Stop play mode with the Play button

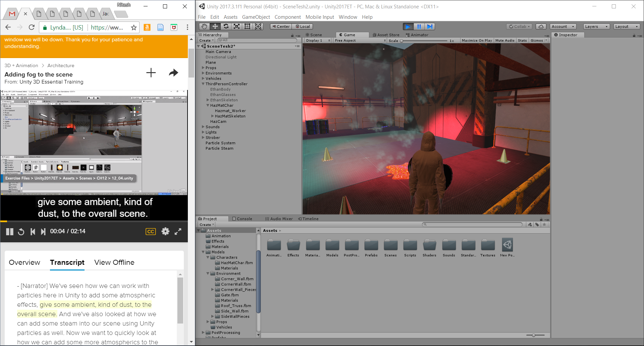[408, 27]
